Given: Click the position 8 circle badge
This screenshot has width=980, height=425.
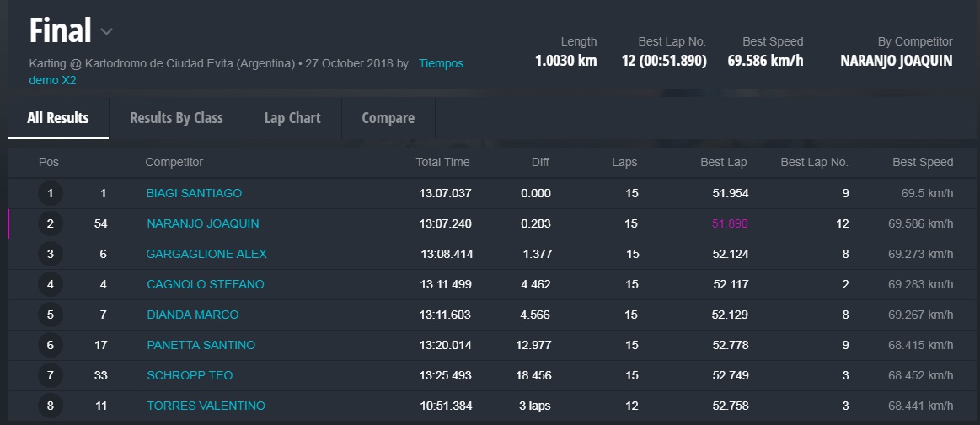Looking at the screenshot, I should point(51,406).
